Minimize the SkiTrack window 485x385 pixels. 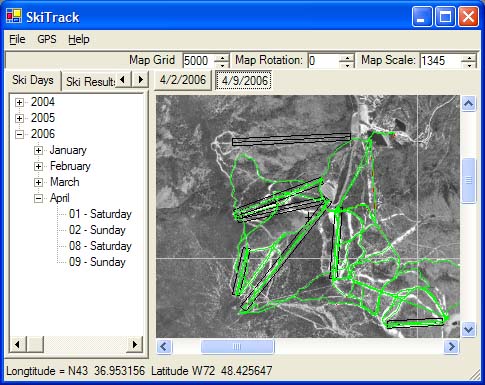(x=422, y=17)
